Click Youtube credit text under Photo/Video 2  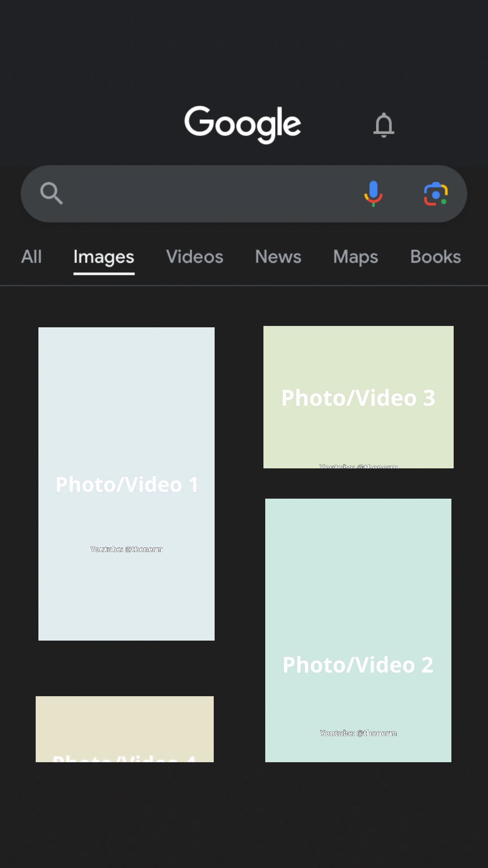(x=358, y=733)
